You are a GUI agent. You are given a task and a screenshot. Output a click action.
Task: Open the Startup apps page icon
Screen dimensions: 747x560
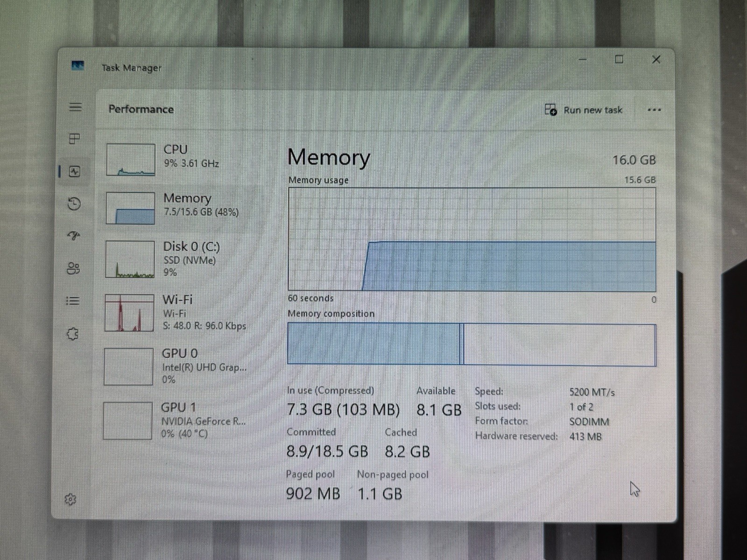(x=74, y=236)
